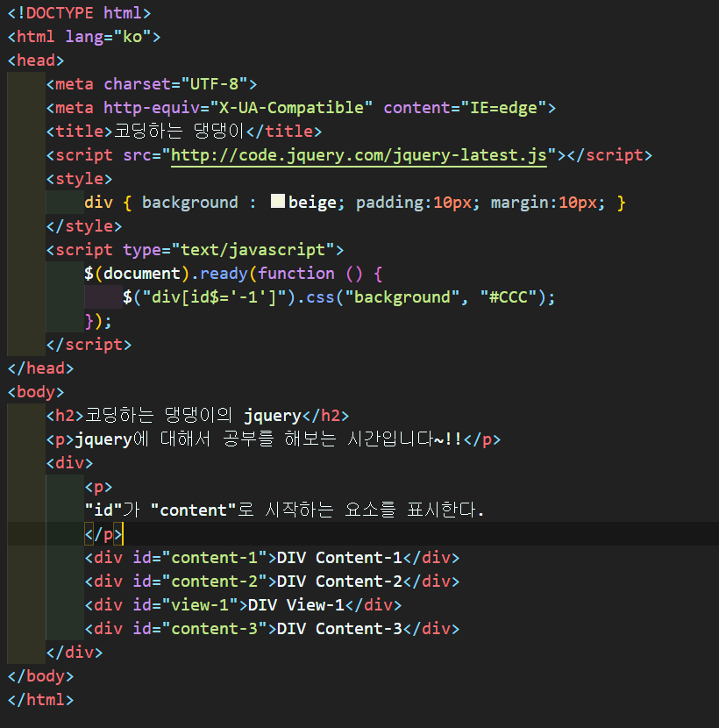Click the content="IE=edge" attribute

(x=465, y=108)
